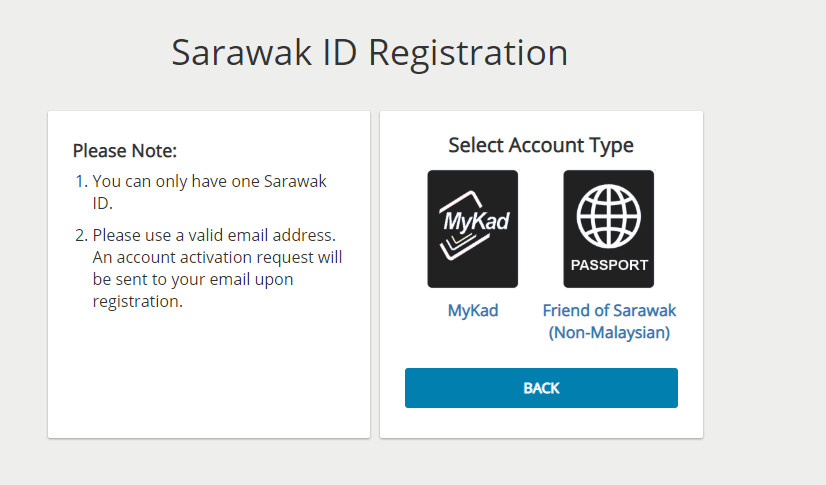Screen dimensions: 826x485
Task: Click blank space between MyKad and Passport tiles
Action: 540,229
